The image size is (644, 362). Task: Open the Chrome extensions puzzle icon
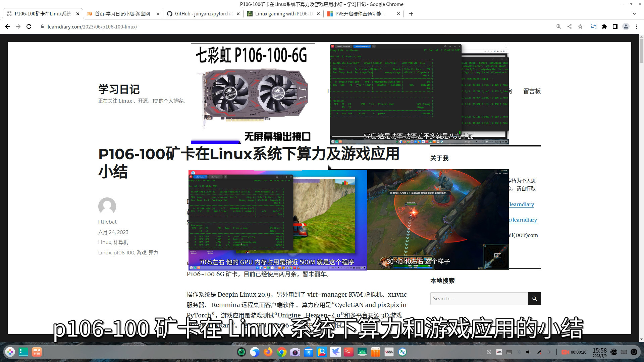click(605, 26)
